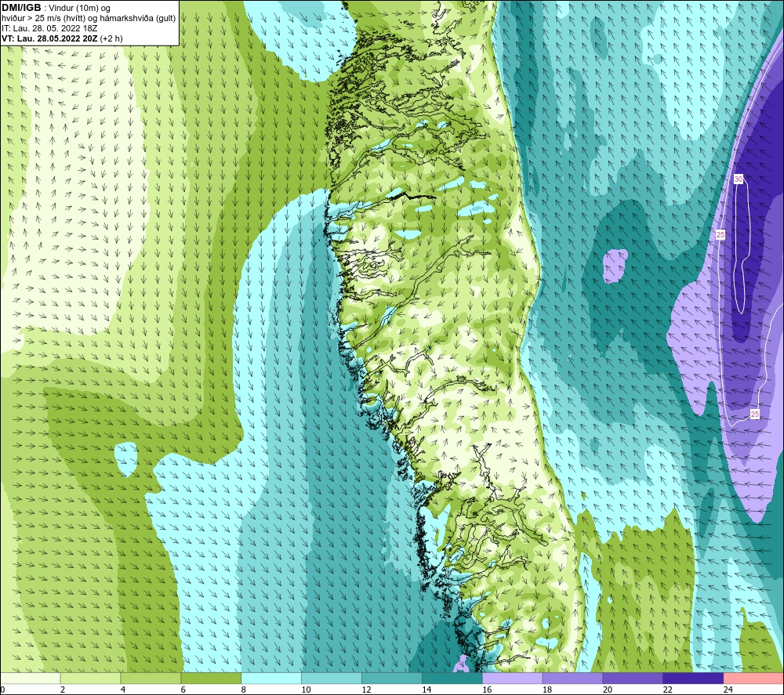784x695 pixels.
Task: Click the 4–6 m/s green legend swatch
Action: click(x=151, y=678)
